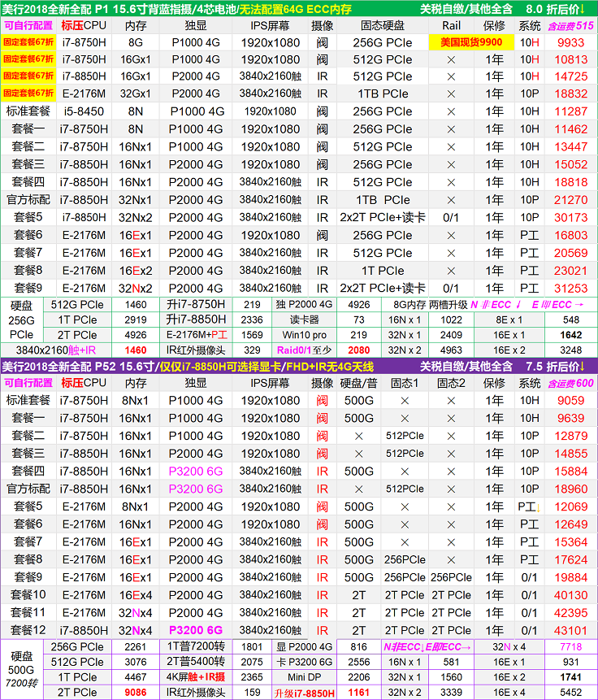
Task: Click the red 9086 price
Action: click(136, 693)
